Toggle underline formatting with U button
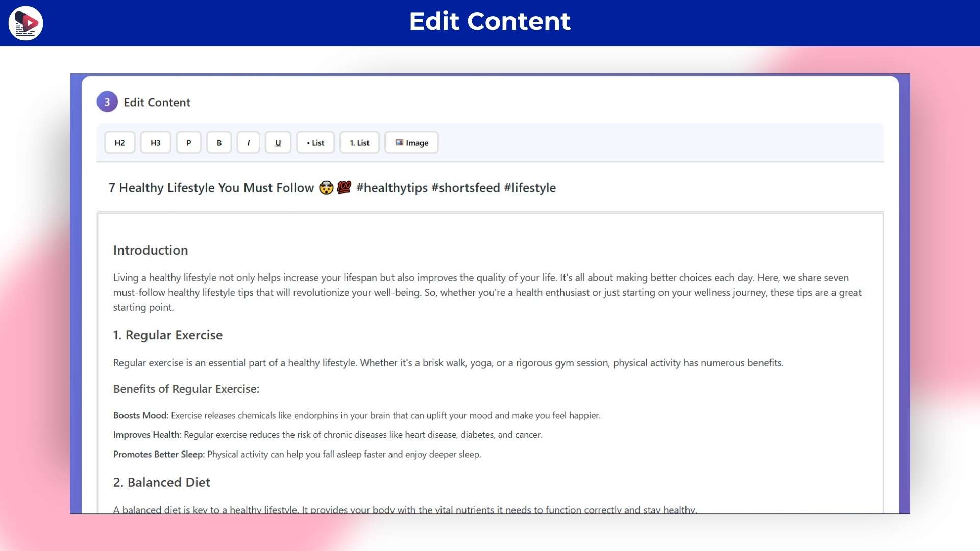The width and height of the screenshot is (980, 551). pos(278,143)
